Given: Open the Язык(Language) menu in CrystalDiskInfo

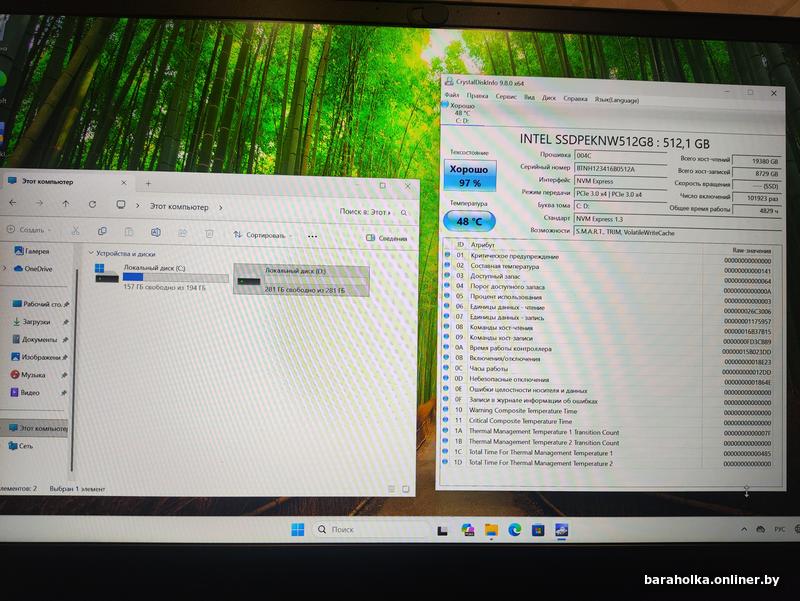Looking at the screenshot, I should [616, 100].
